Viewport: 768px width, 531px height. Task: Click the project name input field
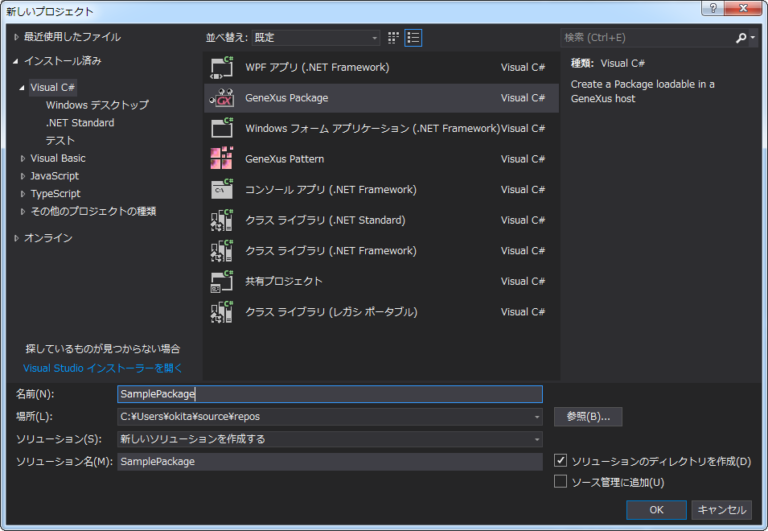329,394
